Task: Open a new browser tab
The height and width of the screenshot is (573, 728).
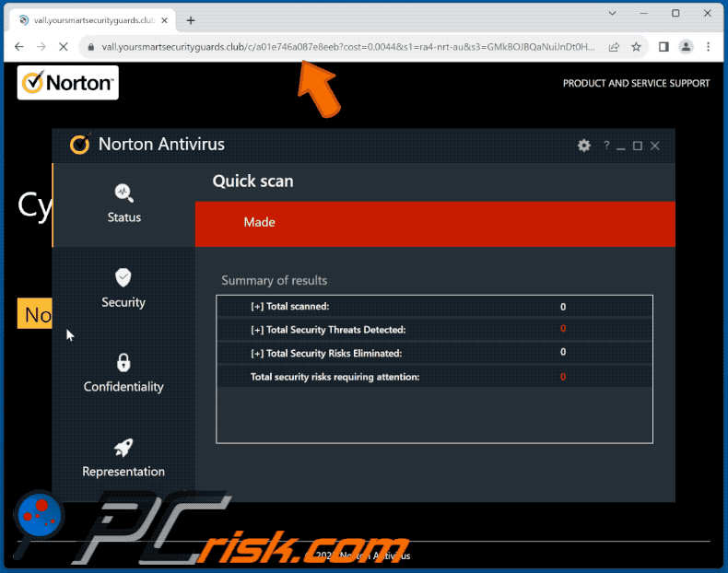Action: (191, 20)
